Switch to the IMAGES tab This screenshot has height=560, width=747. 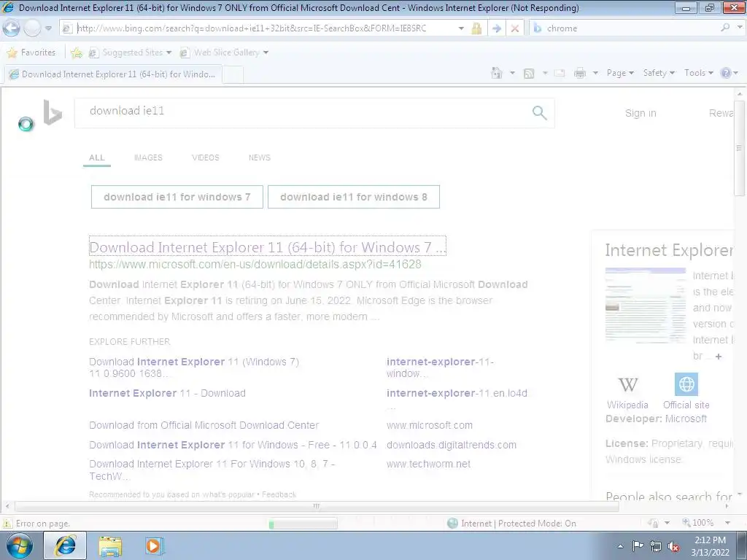(x=148, y=157)
